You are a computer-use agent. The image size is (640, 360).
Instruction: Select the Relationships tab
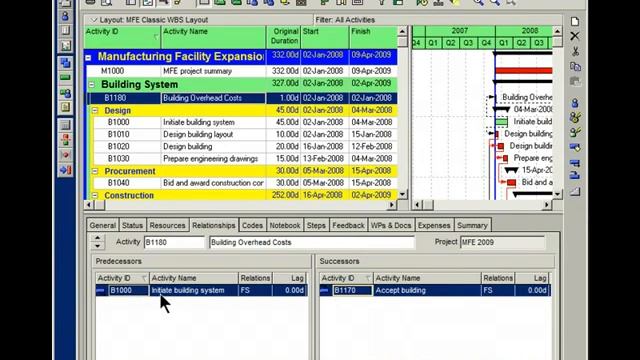pyautogui.click(x=213, y=225)
